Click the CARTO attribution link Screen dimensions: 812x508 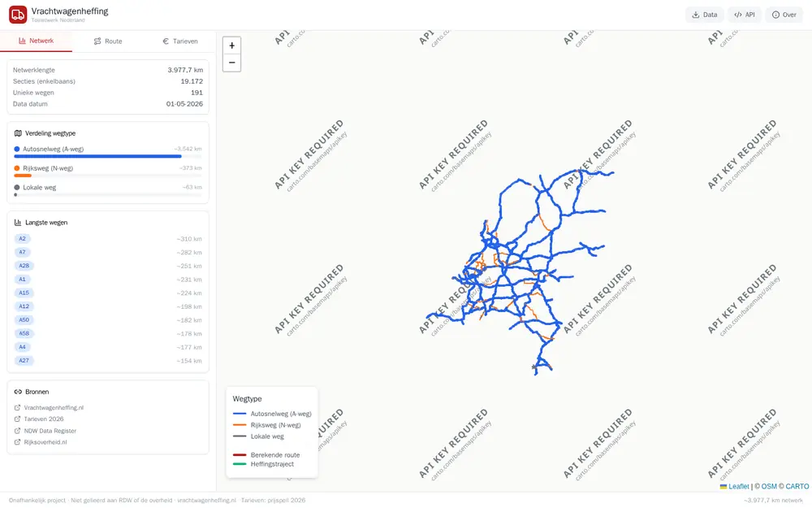pos(797,486)
